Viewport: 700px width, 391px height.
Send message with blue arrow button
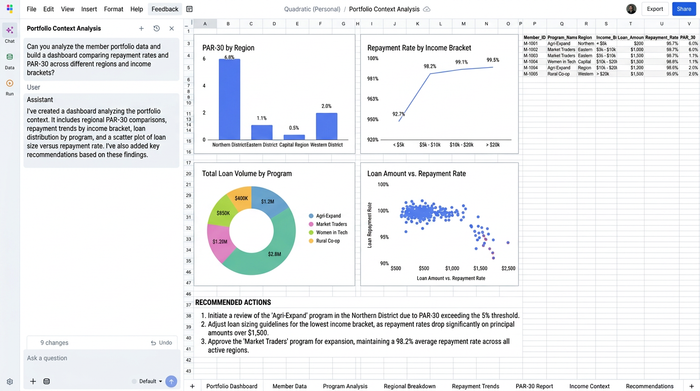(x=171, y=381)
